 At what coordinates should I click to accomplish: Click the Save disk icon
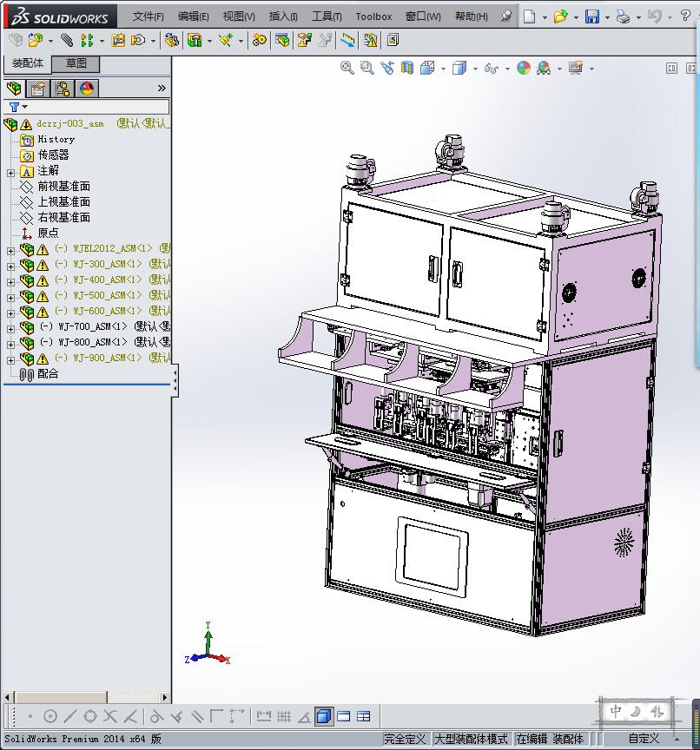click(x=592, y=16)
